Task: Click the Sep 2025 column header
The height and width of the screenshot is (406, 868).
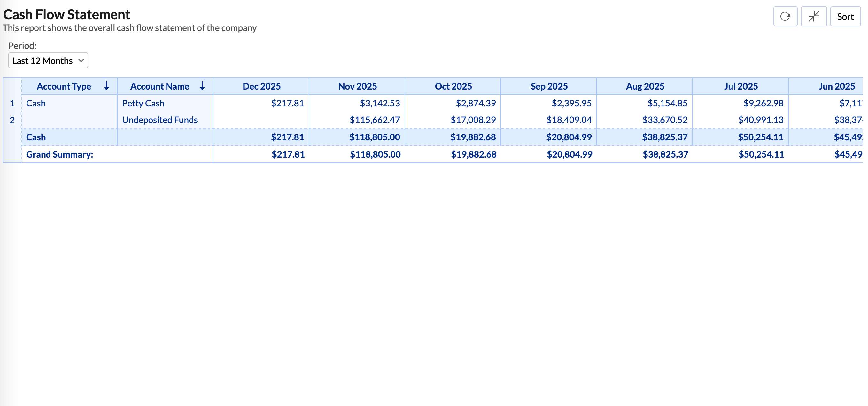Action: (x=549, y=86)
